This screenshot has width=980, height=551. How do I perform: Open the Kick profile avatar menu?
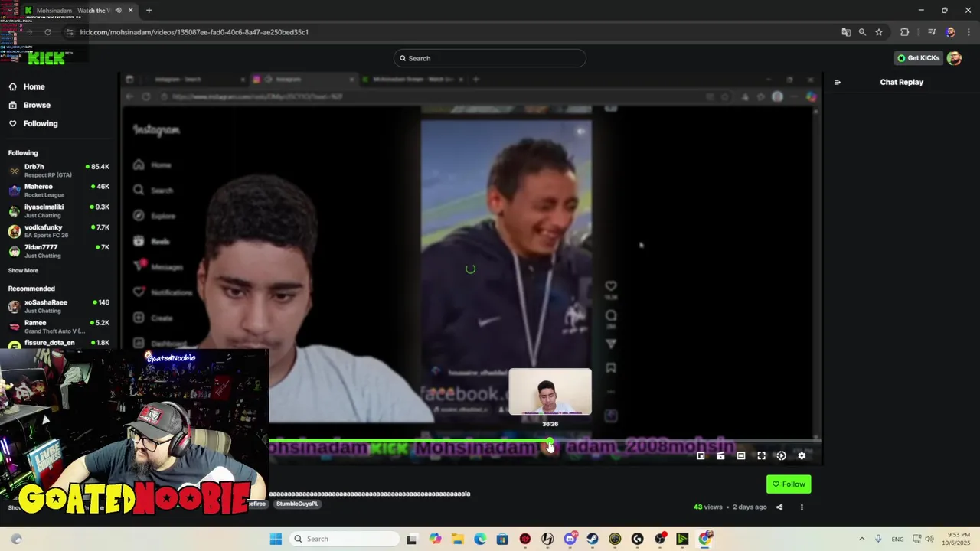coord(954,58)
